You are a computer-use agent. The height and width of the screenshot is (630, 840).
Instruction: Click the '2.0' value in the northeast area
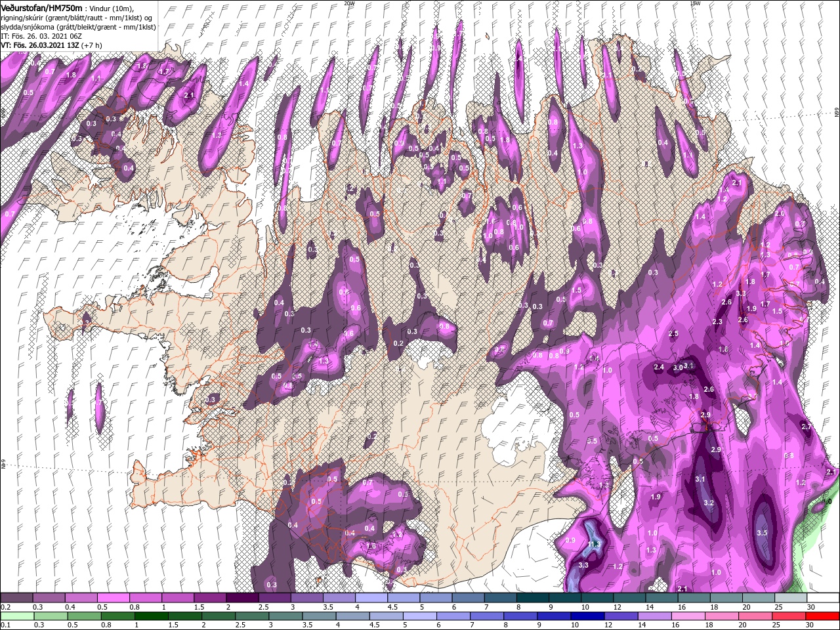point(780,214)
